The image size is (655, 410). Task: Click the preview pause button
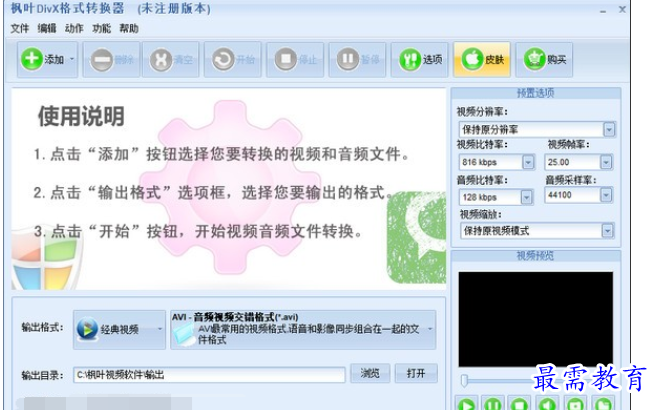point(493,404)
